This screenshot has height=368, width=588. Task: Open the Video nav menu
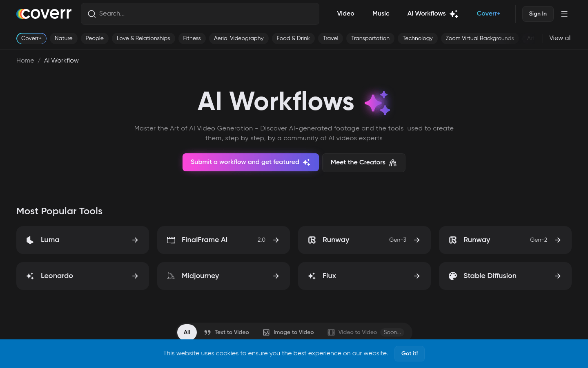(345, 13)
